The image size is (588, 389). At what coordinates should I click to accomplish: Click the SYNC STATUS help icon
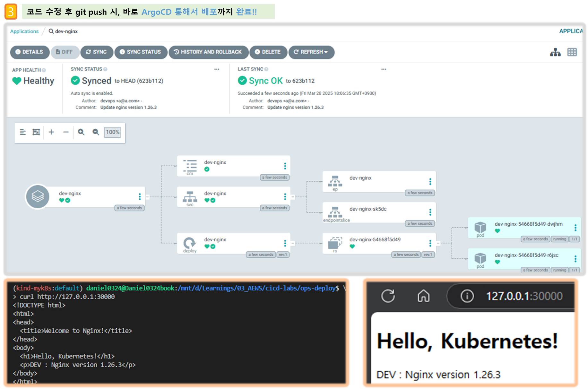pos(105,69)
